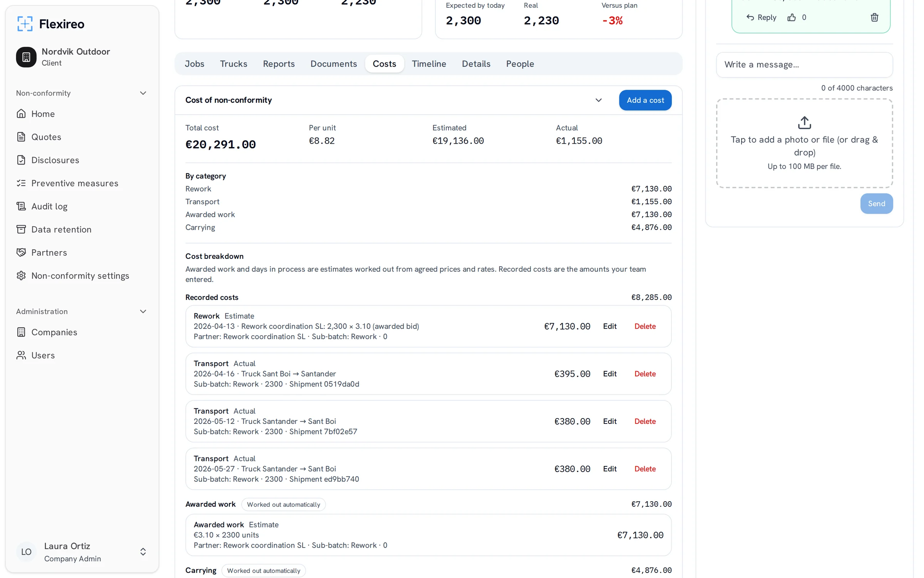Click the upload arrow icon
This screenshot has height=578, width=924.
coord(804,123)
